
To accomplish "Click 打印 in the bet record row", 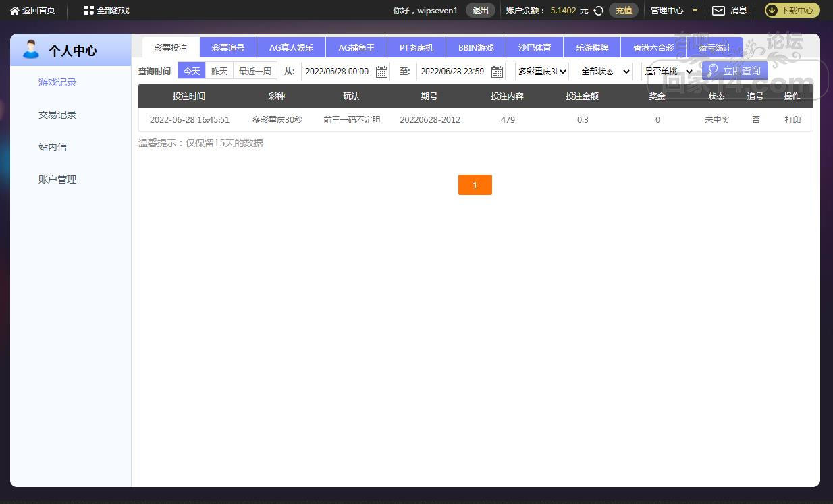I will [x=792, y=120].
